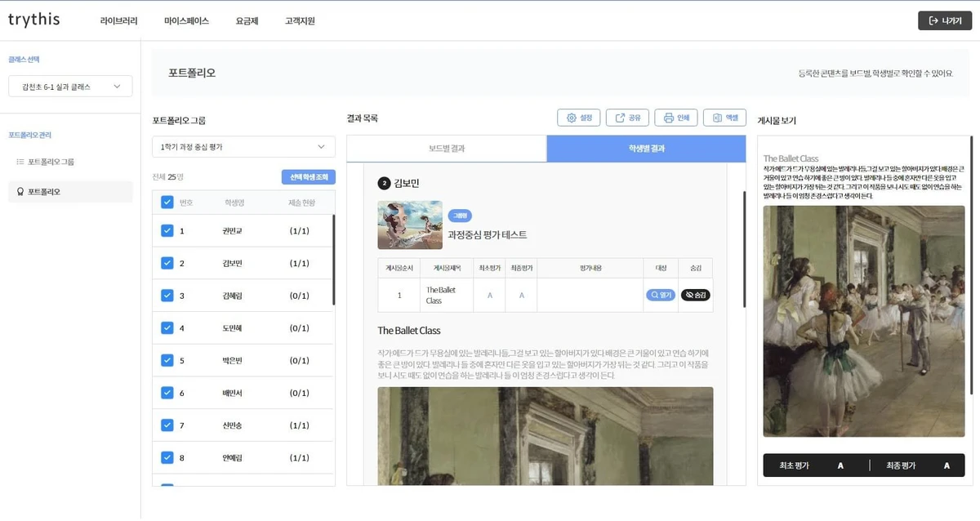Click the 평가내용 column header
Image resolution: width=980 pixels, height=521 pixels.
point(590,267)
